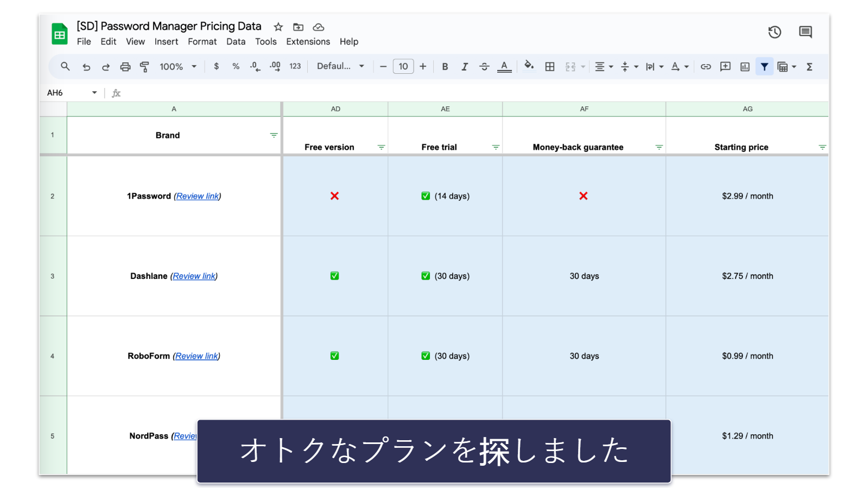Open the functions sigma menu
Image resolution: width=868 pixels, height=488 pixels.
[x=809, y=66]
